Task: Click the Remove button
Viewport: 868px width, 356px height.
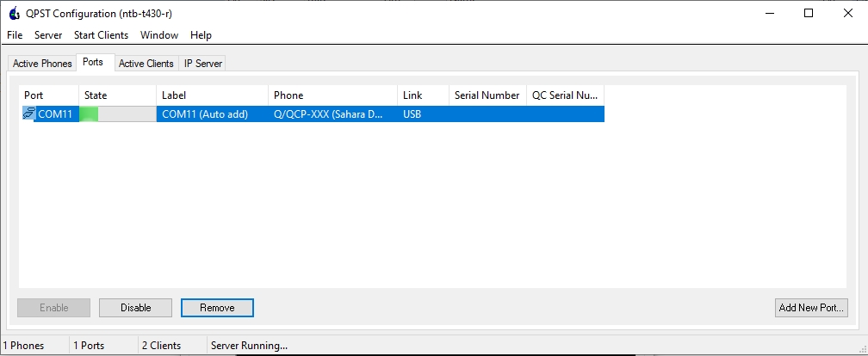Action: (x=217, y=308)
